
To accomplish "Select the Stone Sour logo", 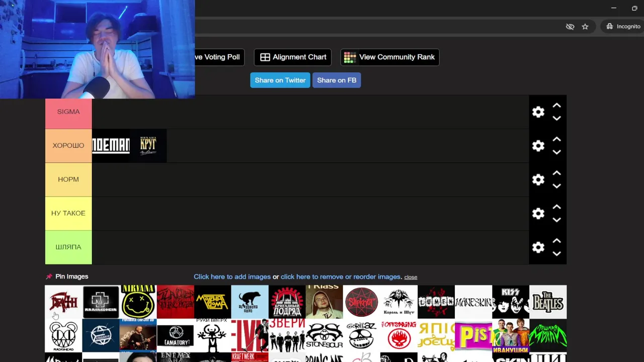I will pos(324,335).
